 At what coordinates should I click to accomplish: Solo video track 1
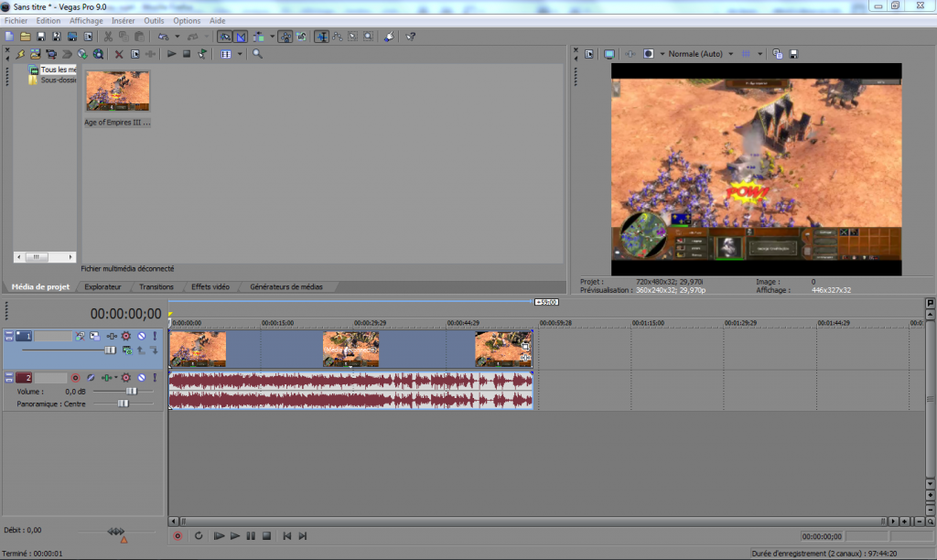tap(155, 336)
